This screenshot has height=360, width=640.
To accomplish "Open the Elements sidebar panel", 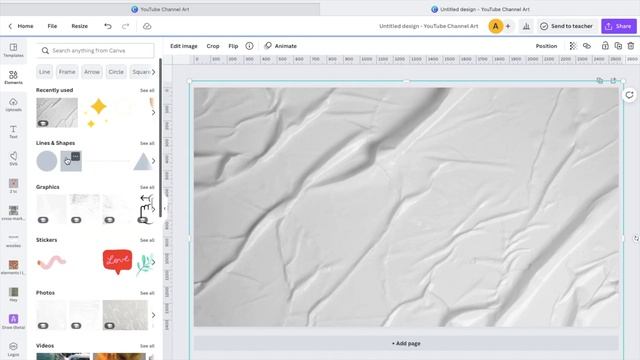I will (x=13, y=77).
